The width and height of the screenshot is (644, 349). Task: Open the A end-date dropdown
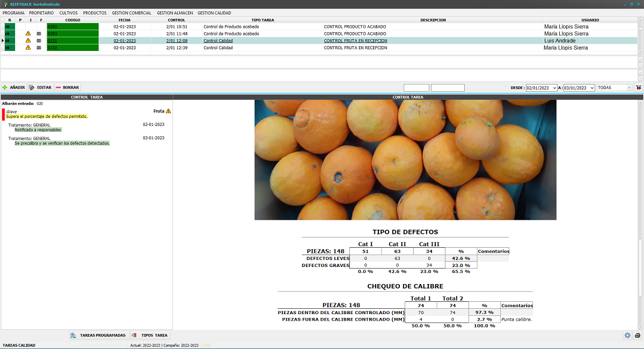click(592, 87)
